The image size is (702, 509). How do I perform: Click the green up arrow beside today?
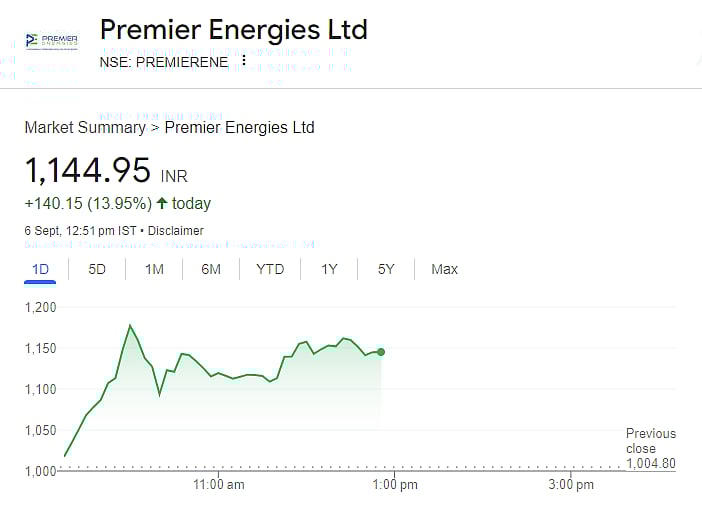[162, 203]
